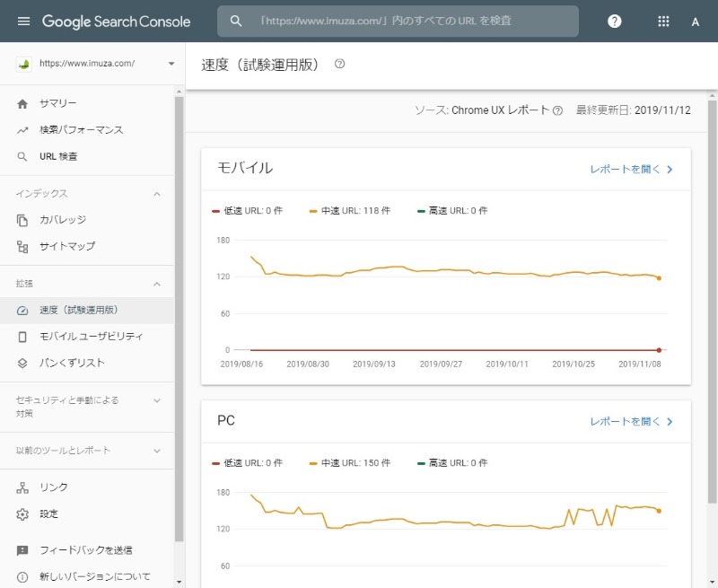The image size is (718, 588).
Task: Expand 以前のツールとレポート section
Action: [157, 451]
